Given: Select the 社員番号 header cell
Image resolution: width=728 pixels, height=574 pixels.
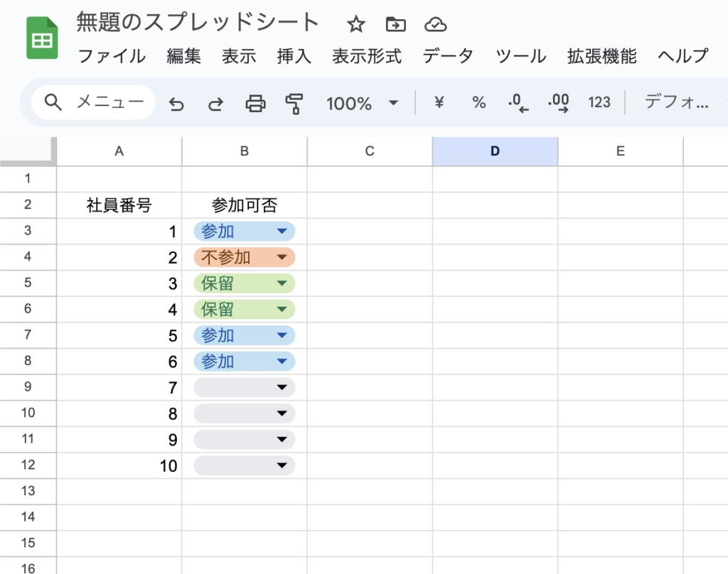Looking at the screenshot, I should tap(119, 205).
